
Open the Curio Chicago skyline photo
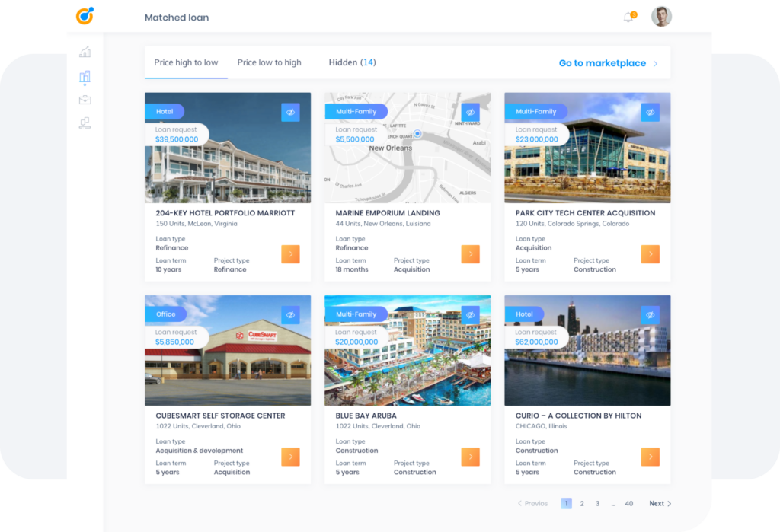click(x=587, y=351)
